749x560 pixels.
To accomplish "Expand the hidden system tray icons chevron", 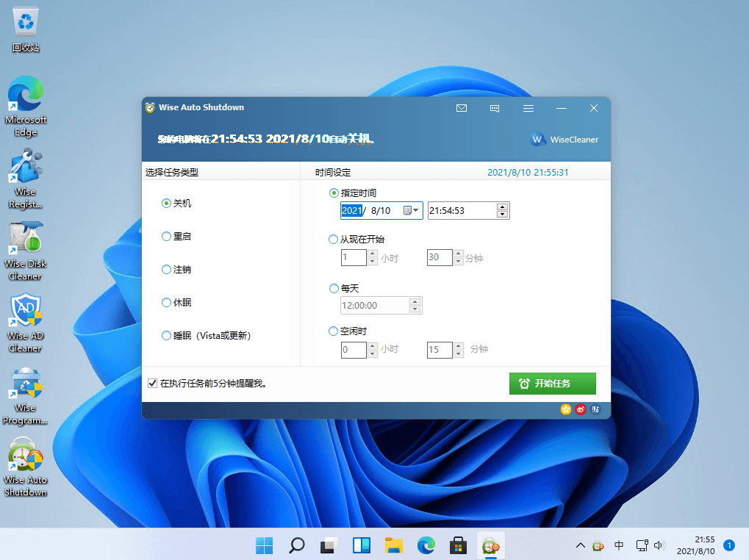I will (x=581, y=545).
